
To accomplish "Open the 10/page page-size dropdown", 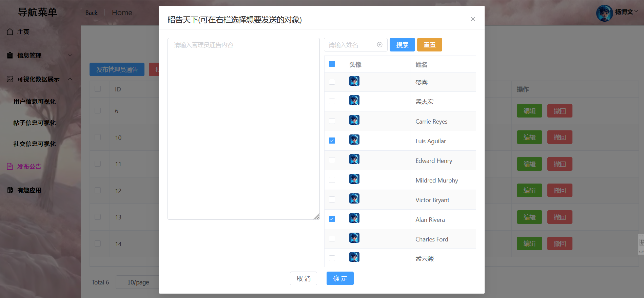I will tap(138, 282).
